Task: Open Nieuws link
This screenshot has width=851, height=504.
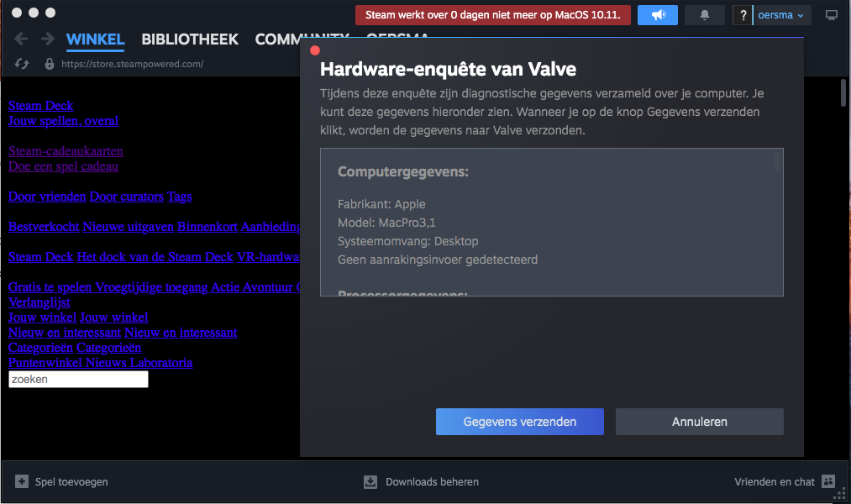Action: click(x=106, y=363)
